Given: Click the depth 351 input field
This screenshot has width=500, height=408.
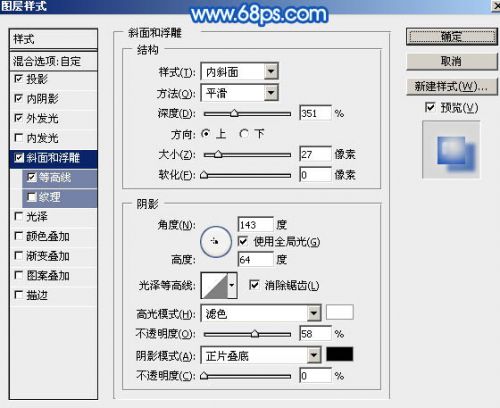Looking at the screenshot, I should click(315, 113).
